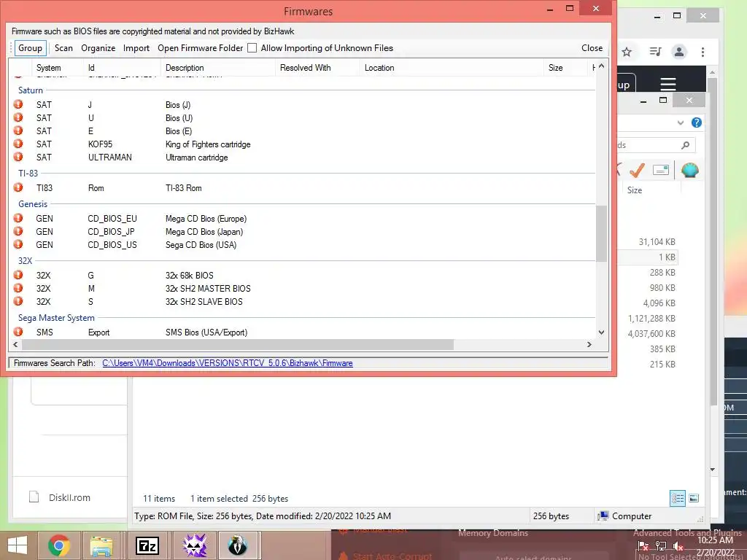
Task: Click error icon for 32x SH2 SLAVE BIOS
Action: pos(18,301)
